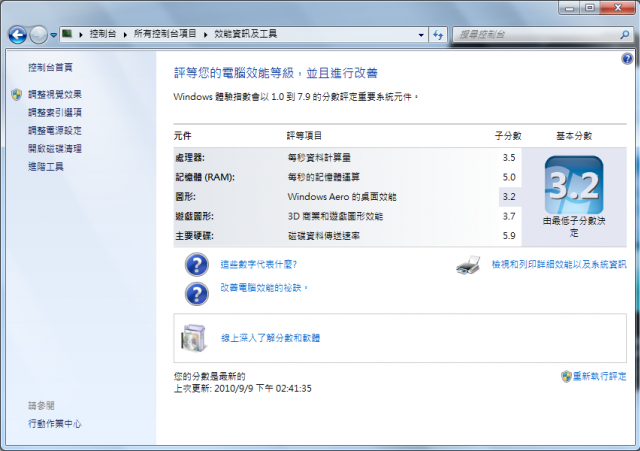The height and width of the screenshot is (451, 640).
Task: Click the question icon beside 改善電腦效能的秘訣
Action: (x=197, y=294)
